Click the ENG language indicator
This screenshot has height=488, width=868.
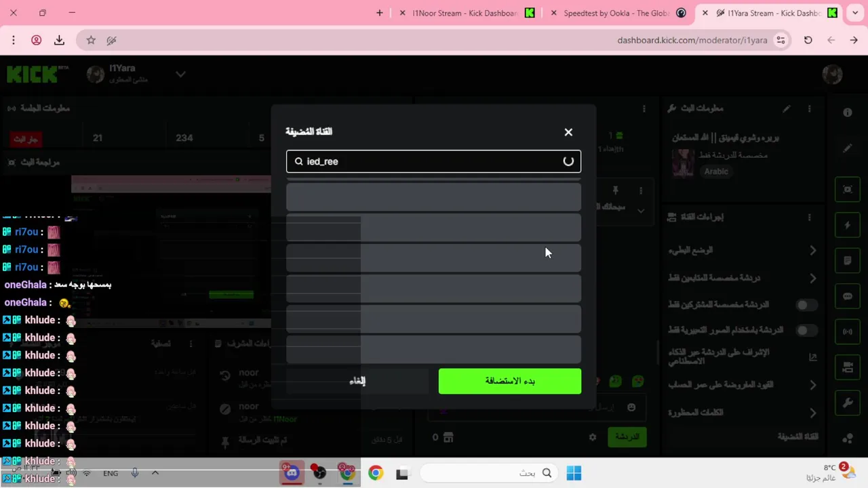click(x=111, y=473)
